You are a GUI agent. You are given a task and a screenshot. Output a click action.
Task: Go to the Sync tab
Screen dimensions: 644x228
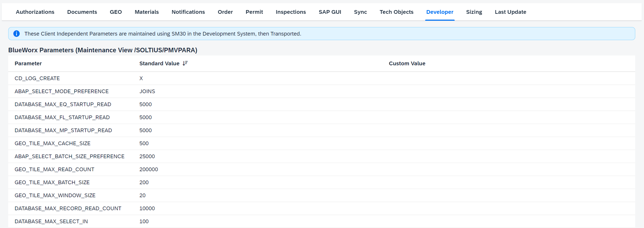coord(360,12)
